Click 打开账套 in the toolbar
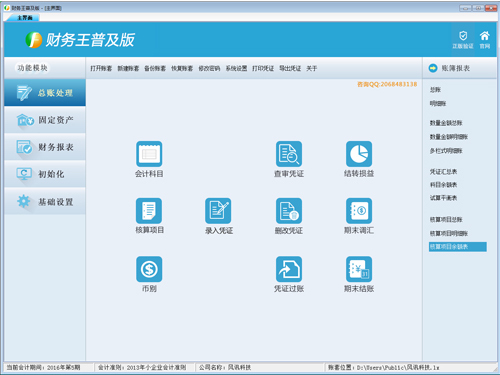The width and height of the screenshot is (500, 375). click(x=101, y=68)
